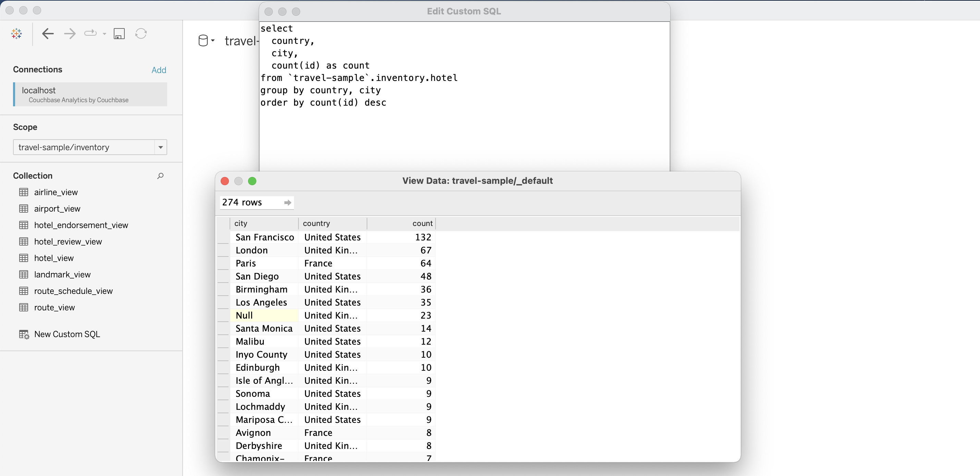Select hotel_review_view collection
This screenshot has height=476, width=980.
(x=68, y=241)
